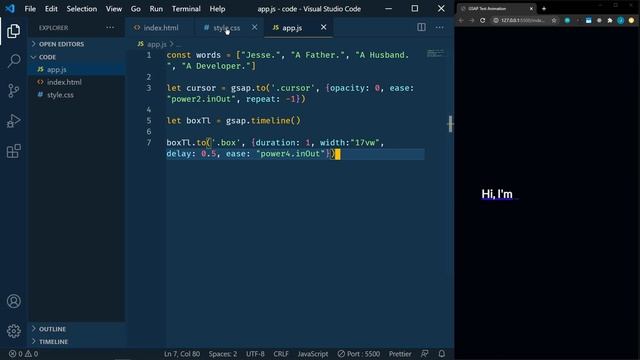Viewport: 640px width, 360px height.
Task: Open a new tab in the browser
Action: click(544, 9)
